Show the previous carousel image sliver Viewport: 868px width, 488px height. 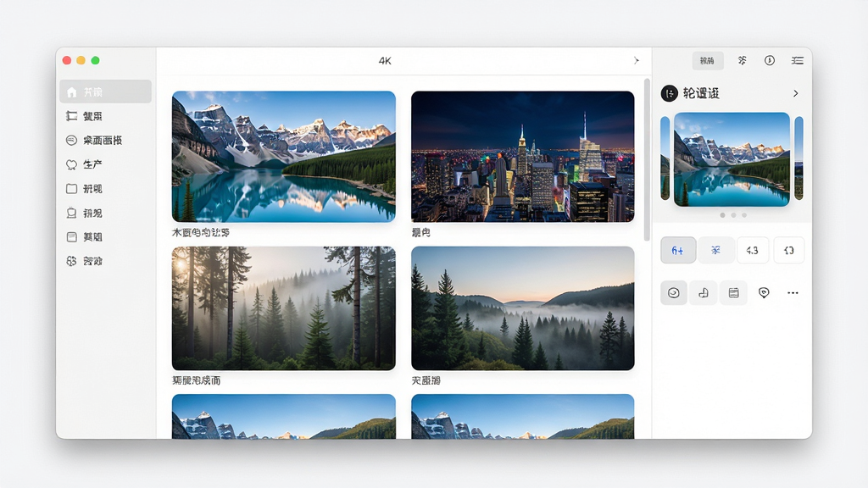pos(665,158)
